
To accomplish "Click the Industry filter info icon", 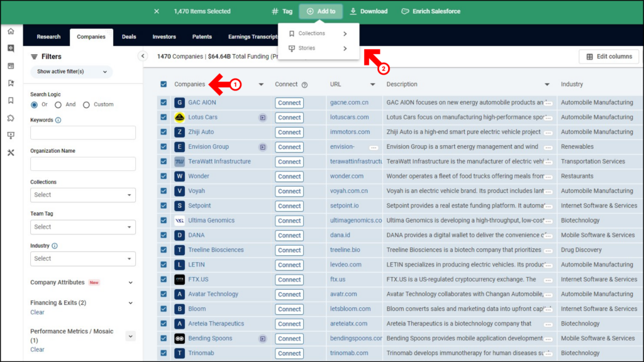I will click(x=55, y=246).
